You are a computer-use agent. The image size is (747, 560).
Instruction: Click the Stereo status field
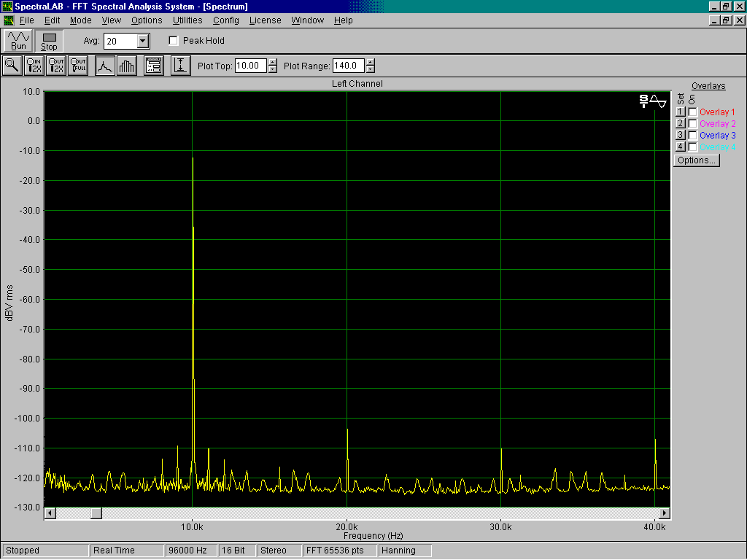pyautogui.click(x=279, y=551)
